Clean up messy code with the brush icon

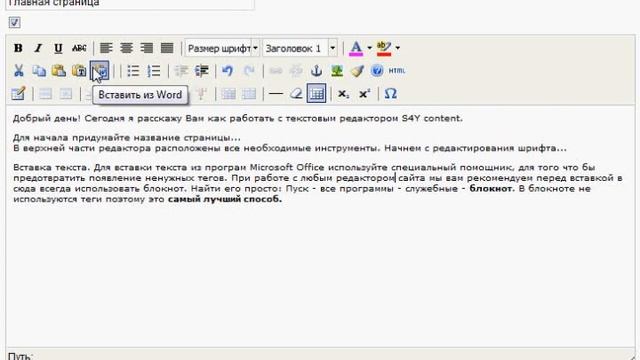pos(357,71)
